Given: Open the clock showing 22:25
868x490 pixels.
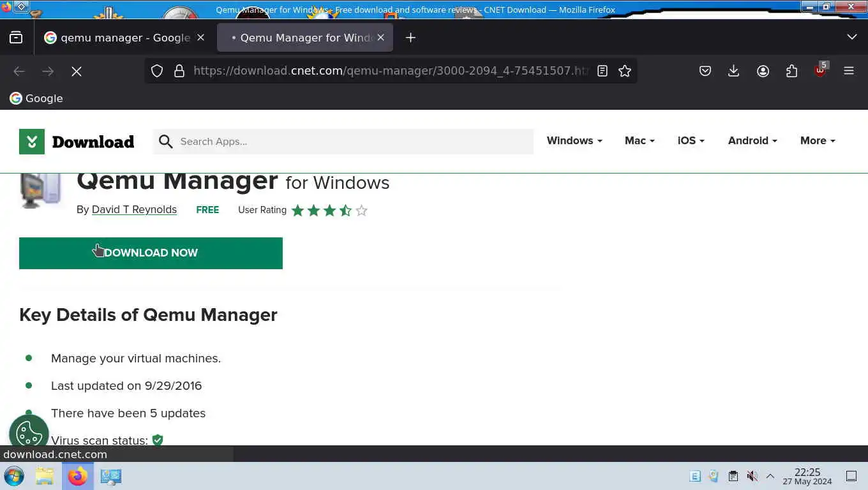Looking at the screenshot, I should coord(807,476).
